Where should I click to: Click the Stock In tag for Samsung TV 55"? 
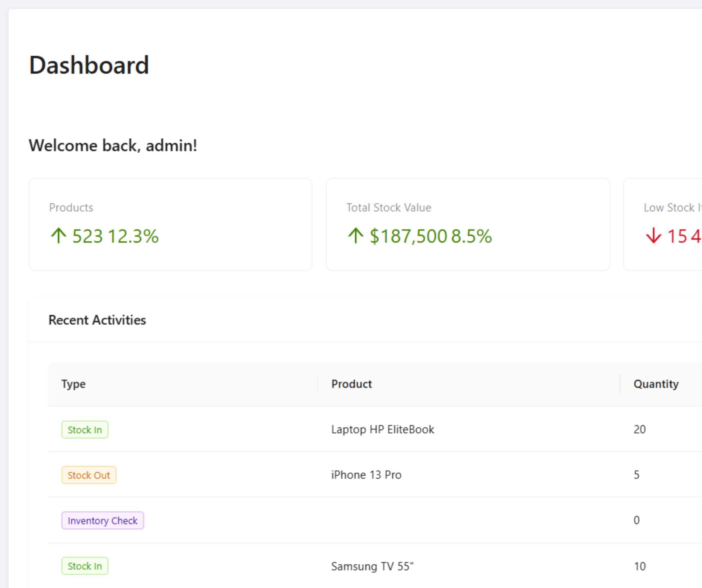click(x=85, y=566)
